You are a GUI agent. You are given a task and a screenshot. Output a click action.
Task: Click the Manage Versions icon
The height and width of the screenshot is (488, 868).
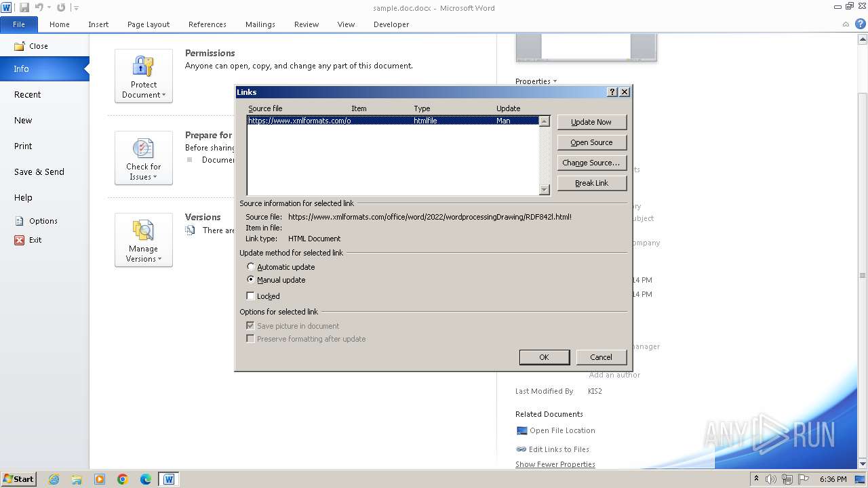pyautogui.click(x=143, y=231)
